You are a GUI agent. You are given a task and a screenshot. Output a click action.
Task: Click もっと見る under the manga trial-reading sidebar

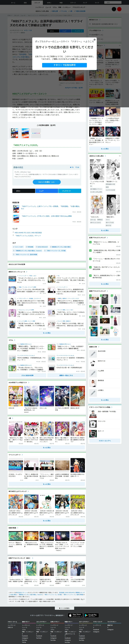pos(105,231)
